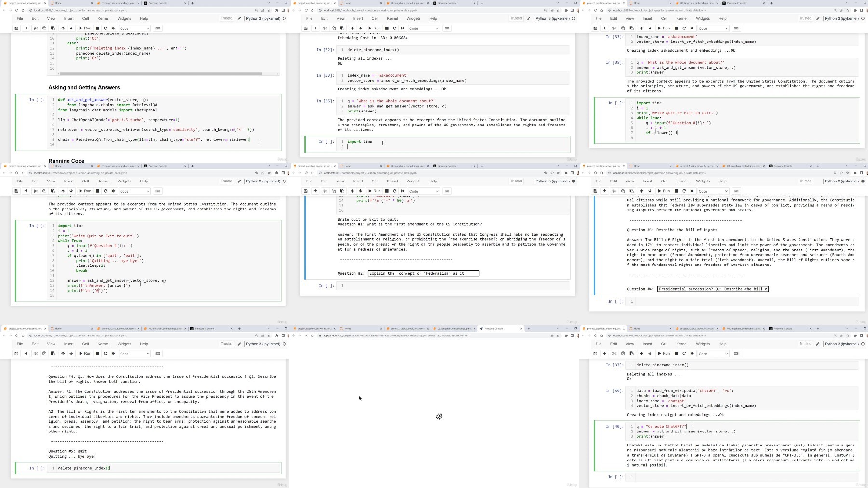Open Kernel menu in 'Asking and Getting Answers' window
The height and width of the screenshot is (488, 868).
pyautogui.click(x=103, y=18)
